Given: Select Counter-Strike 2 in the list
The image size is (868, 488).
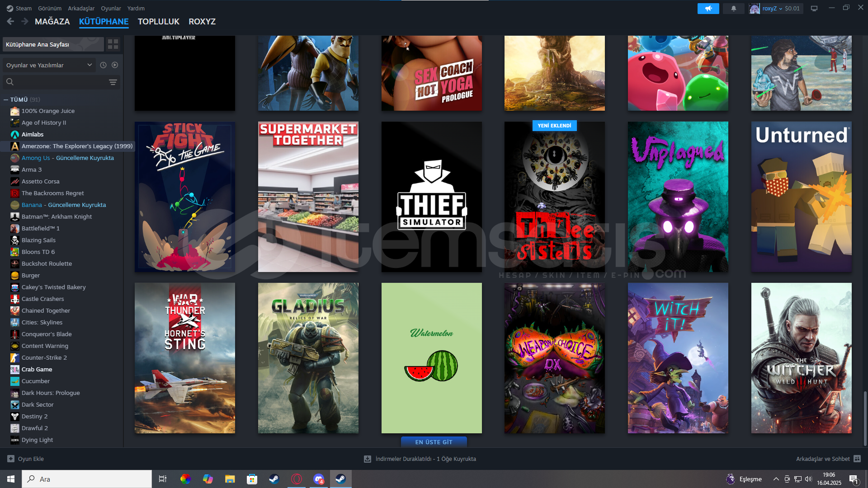Looking at the screenshot, I should 44,357.
